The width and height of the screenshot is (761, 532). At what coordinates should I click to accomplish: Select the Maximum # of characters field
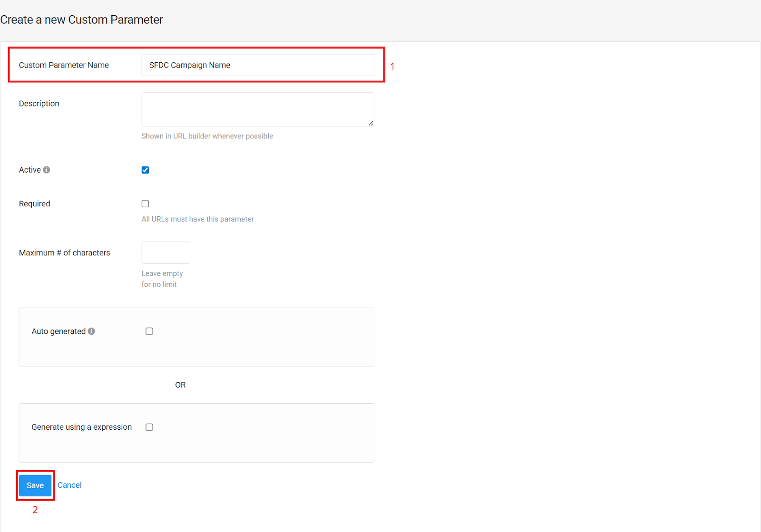[x=166, y=252]
